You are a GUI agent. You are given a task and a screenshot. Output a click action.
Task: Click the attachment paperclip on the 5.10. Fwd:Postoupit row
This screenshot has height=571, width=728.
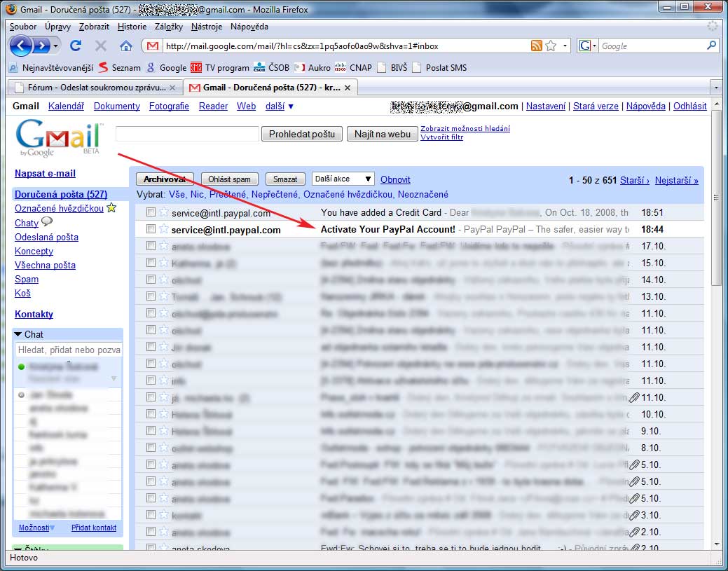click(634, 465)
